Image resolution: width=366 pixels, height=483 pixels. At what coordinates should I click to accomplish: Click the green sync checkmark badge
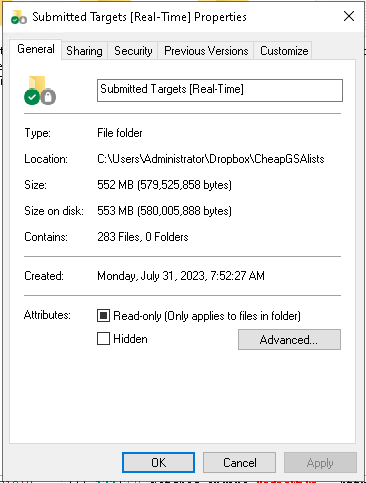coord(32,97)
